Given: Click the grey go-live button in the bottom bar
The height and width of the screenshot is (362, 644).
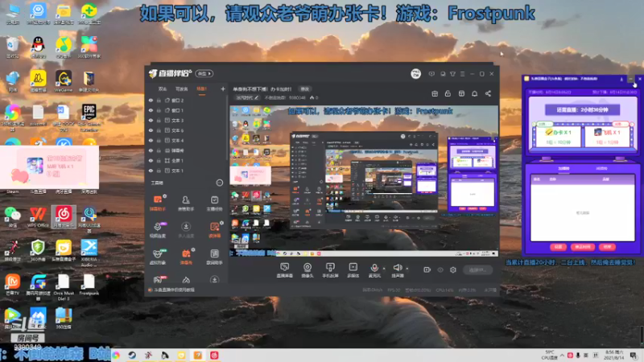Looking at the screenshot, I should click(x=477, y=269).
